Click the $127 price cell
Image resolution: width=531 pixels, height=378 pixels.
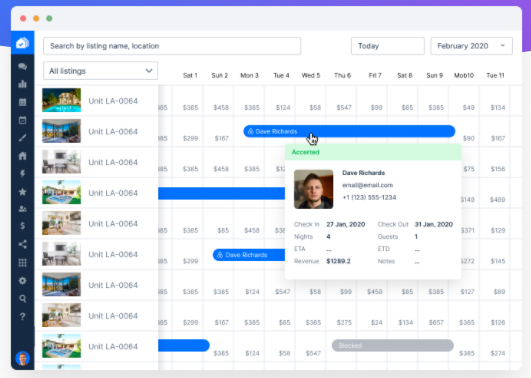click(467, 292)
